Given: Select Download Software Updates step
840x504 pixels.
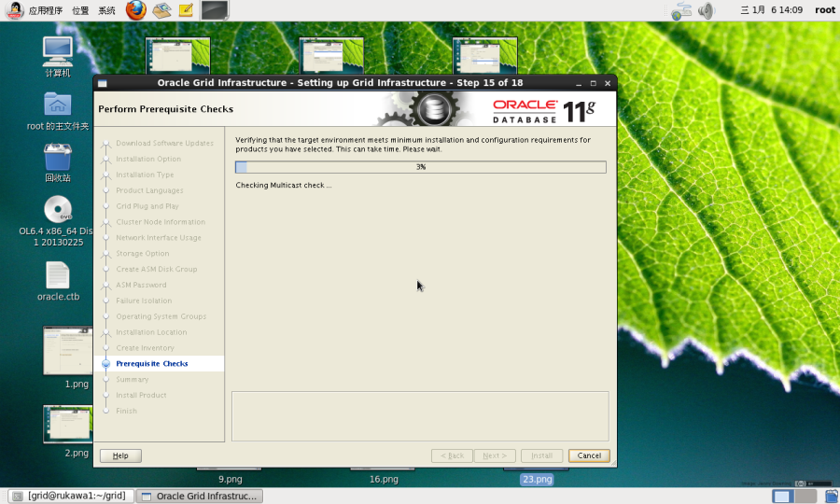Looking at the screenshot, I should [164, 143].
